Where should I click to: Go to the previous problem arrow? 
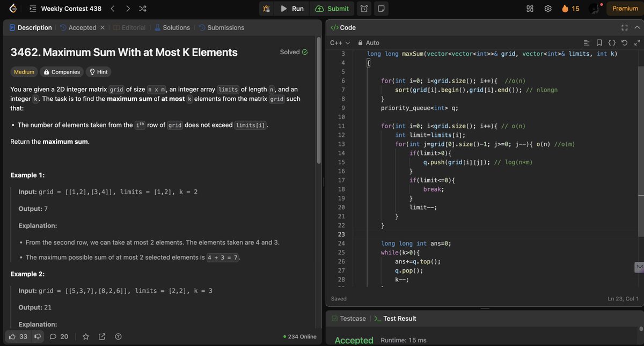tap(112, 9)
